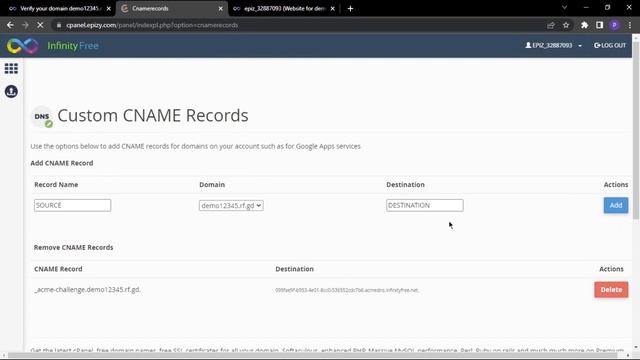
Task: Open the purple profile avatar
Action: coord(614,25)
